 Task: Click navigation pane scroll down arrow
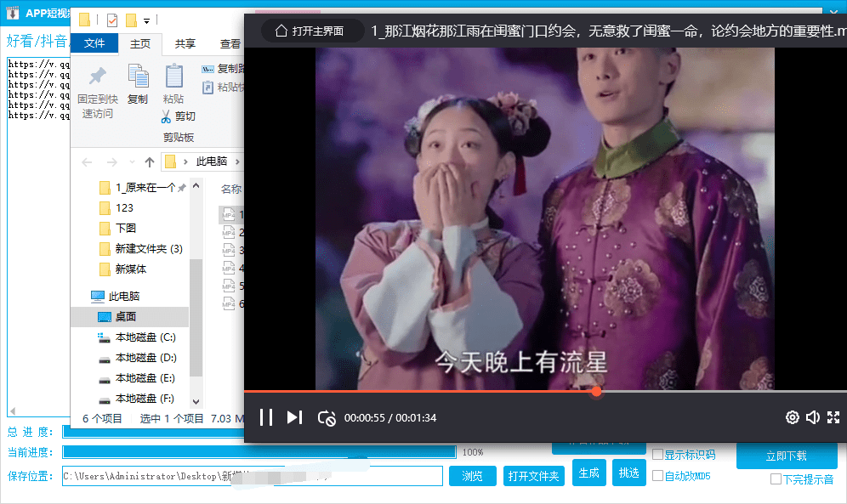pos(196,401)
